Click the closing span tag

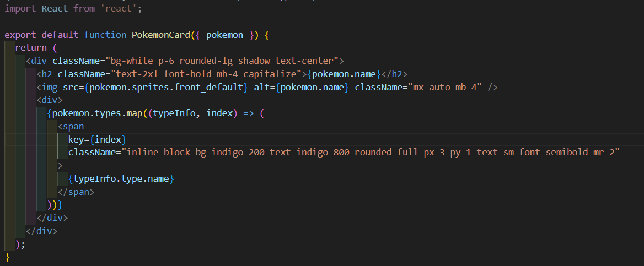[76, 192]
